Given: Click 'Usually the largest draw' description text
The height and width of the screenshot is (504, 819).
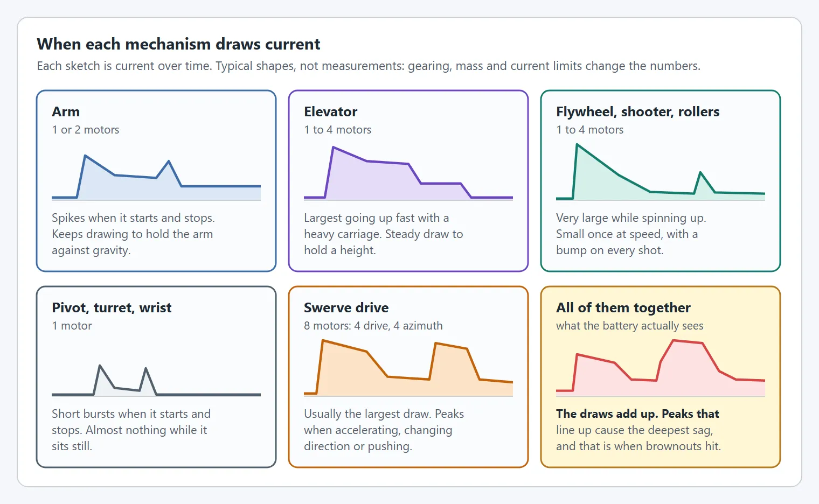Looking at the screenshot, I should (x=367, y=414).
